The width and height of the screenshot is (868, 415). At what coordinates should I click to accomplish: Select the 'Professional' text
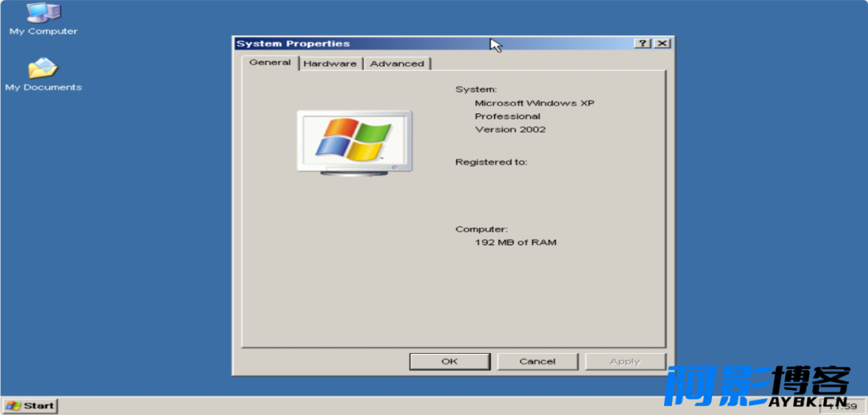(x=508, y=117)
